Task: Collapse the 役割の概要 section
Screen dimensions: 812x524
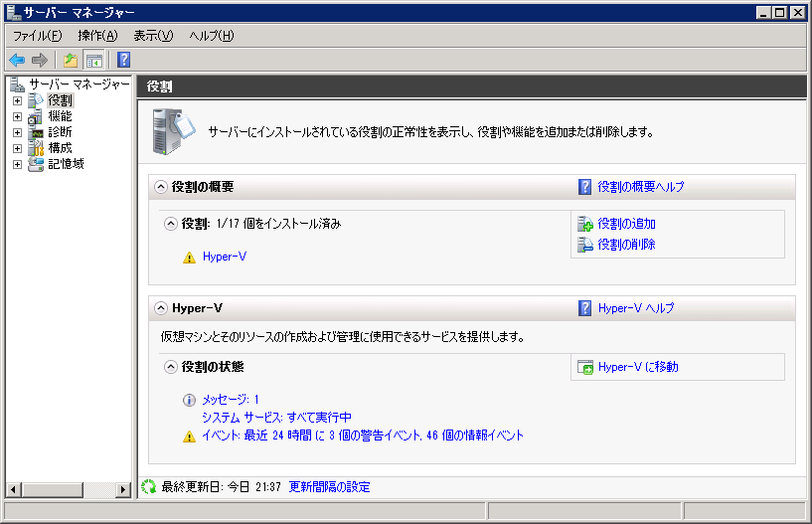Action: (160, 186)
